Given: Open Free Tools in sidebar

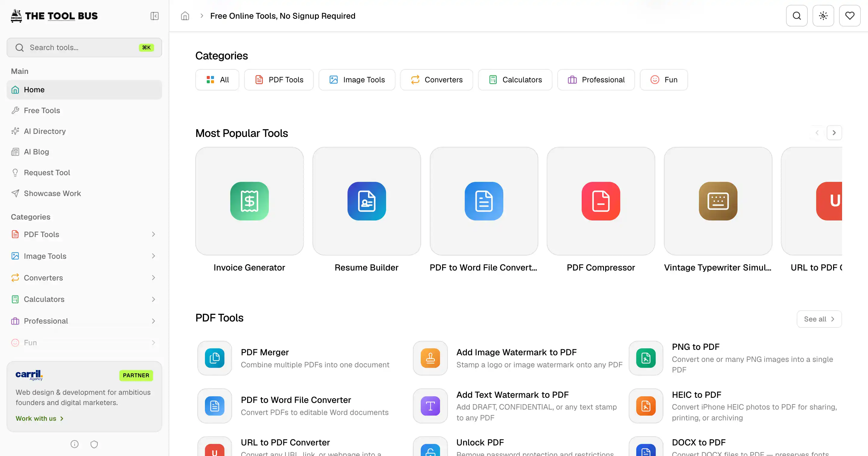Looking at the screenshot, I should pos(84,110).
